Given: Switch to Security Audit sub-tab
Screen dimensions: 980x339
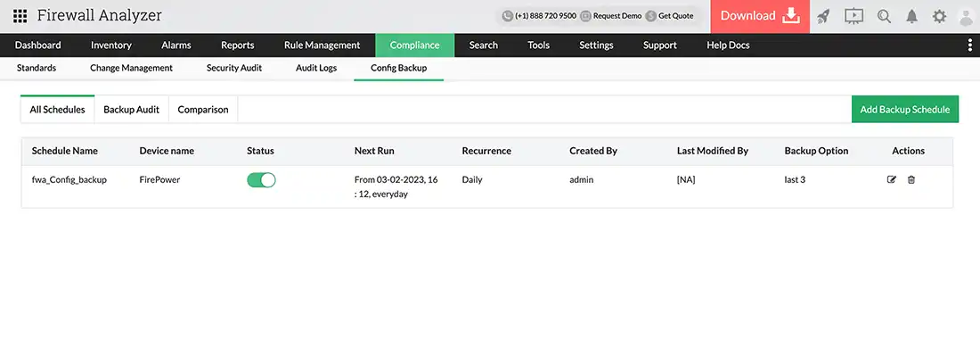Looking at the screenshot, I should pos(234,68).
